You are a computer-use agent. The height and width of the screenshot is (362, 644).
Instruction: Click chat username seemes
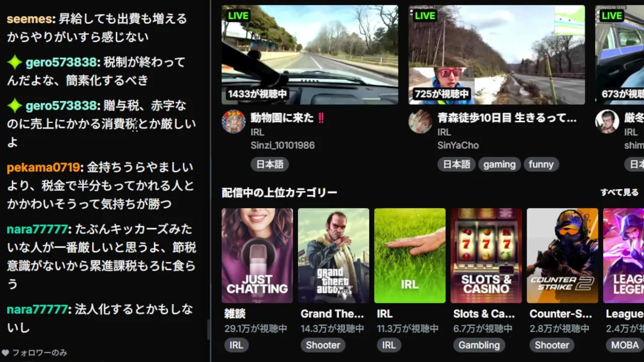[x=29, y=19]
